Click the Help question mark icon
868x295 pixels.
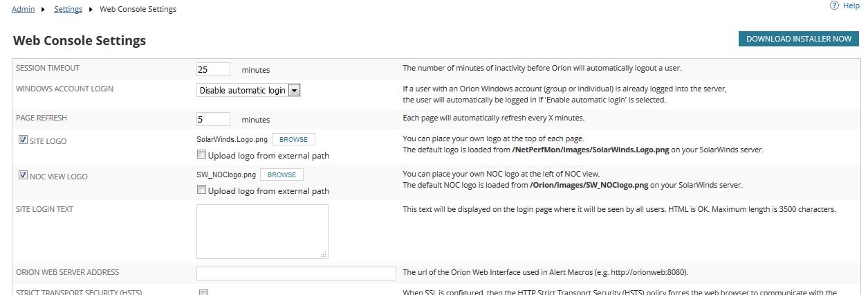pyautogui.click(x=834, y=6)
